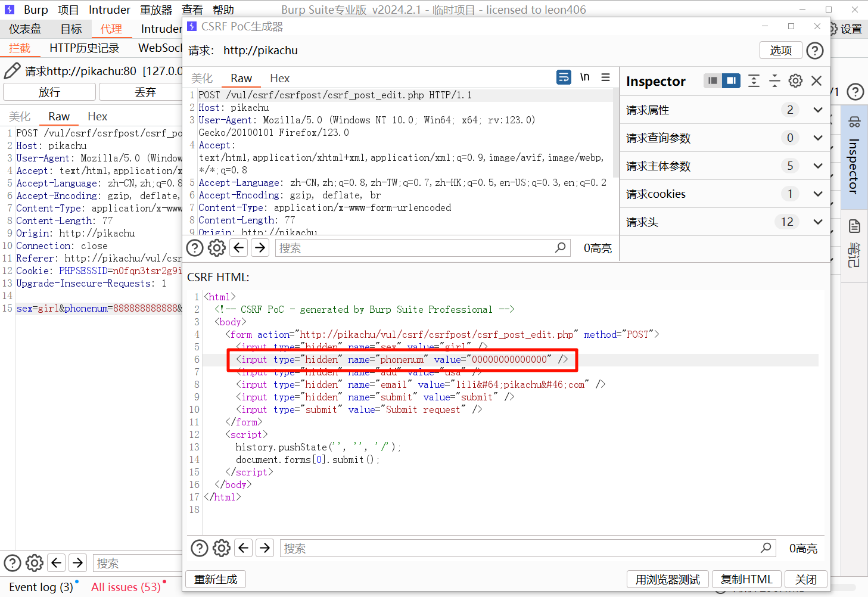The image size is (868, 597).
Task: Go to previous match in request search
Action: (x=239, y=247)
